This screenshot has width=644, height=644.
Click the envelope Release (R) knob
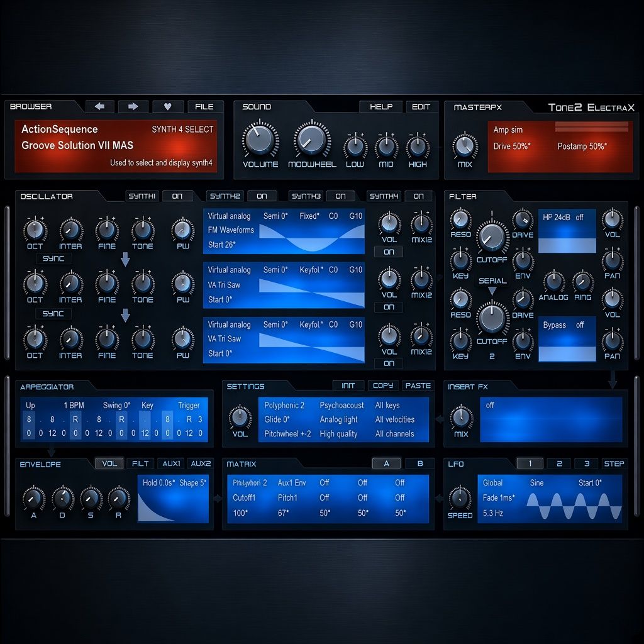coord(118,498)
